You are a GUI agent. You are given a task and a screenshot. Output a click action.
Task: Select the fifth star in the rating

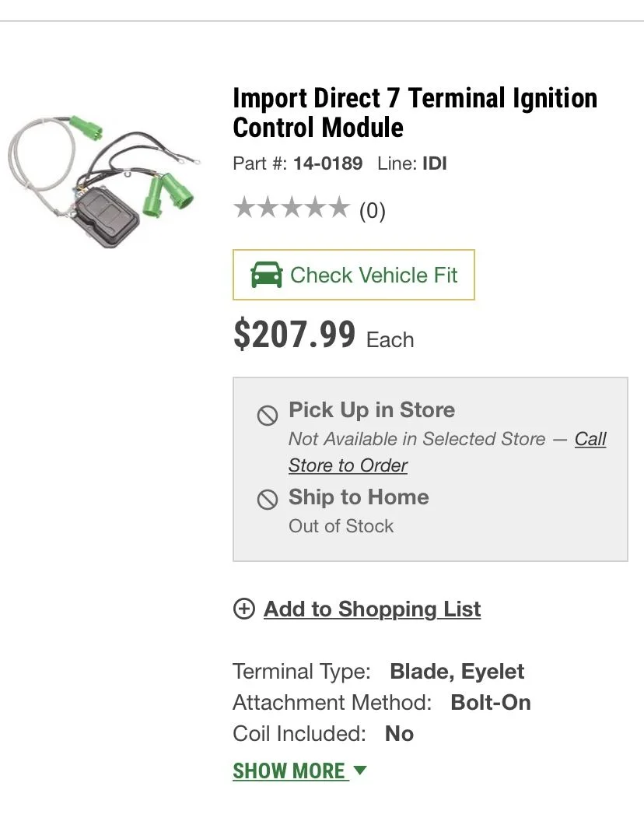pyautogui.click(x=338, y=208)
